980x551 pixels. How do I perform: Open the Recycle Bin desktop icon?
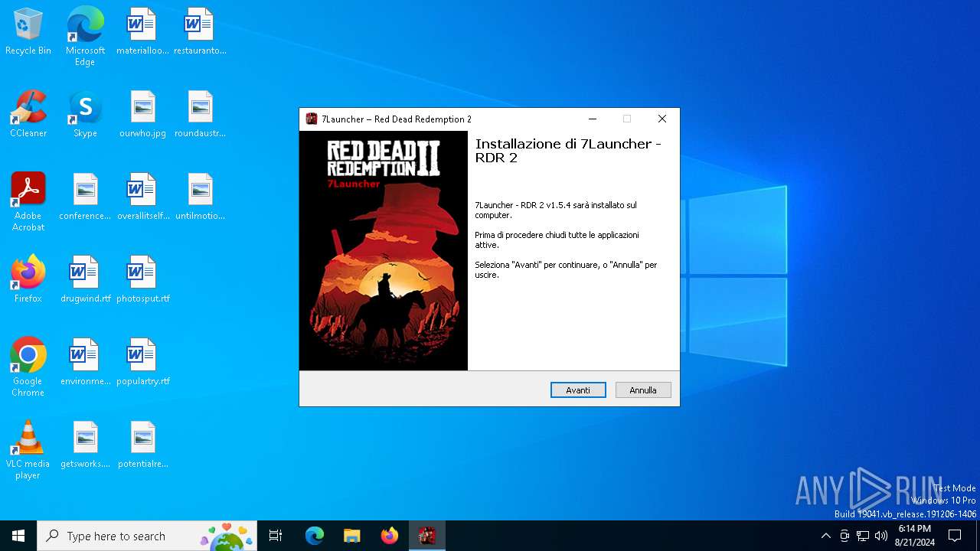click(x=28, y=32)
